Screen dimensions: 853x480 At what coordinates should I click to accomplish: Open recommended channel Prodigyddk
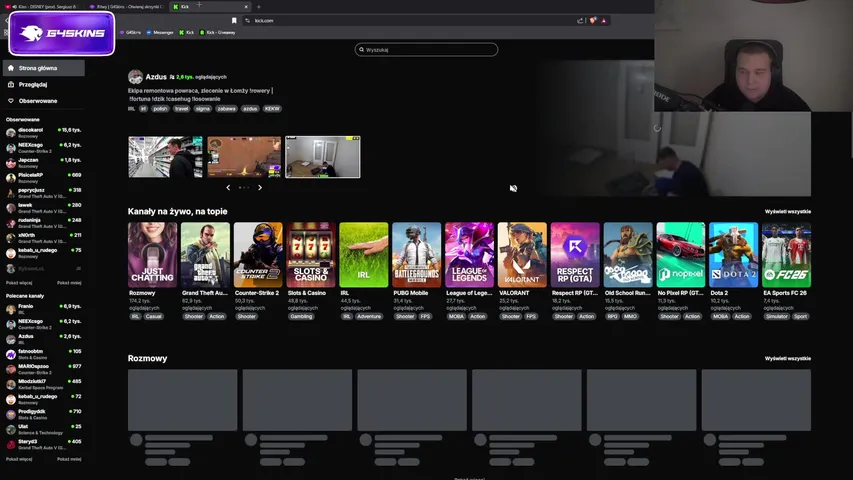tap(44, 414)
